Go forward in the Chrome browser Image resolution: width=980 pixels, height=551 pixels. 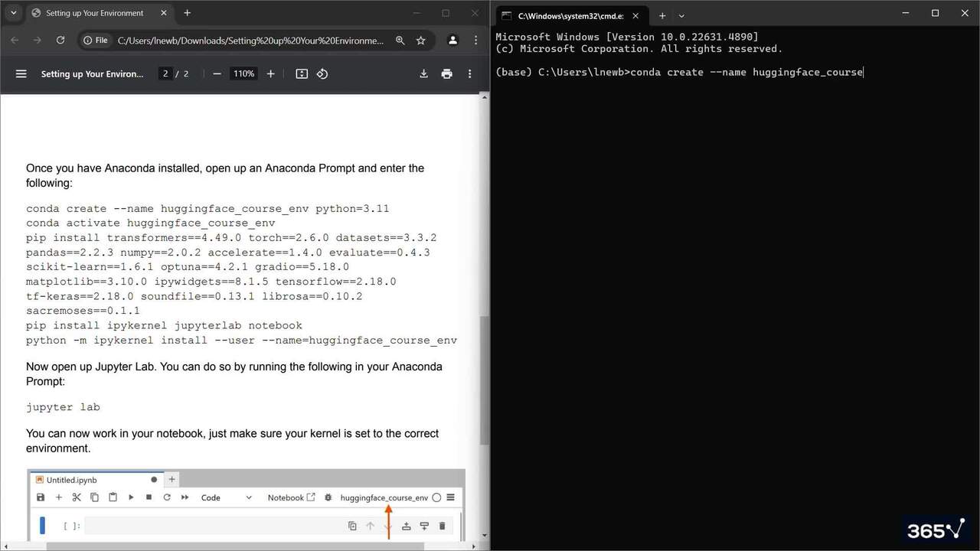(38, 40)
